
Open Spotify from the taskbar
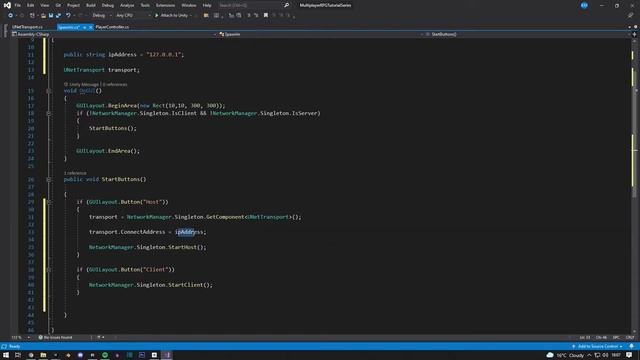click(105, 355)
